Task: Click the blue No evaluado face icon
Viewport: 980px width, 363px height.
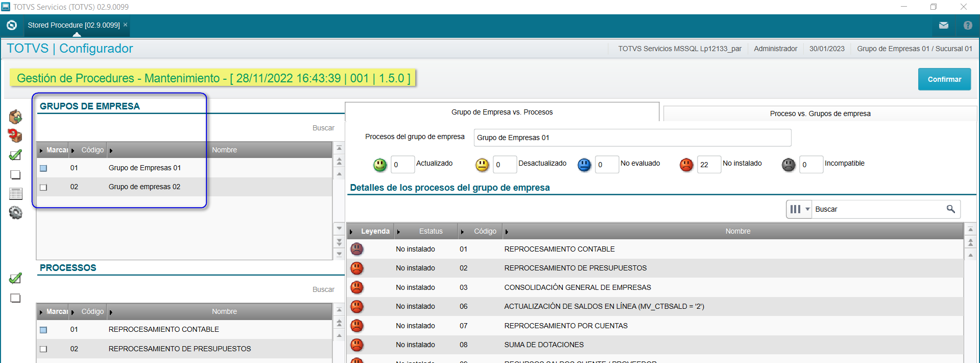Action: [584, 165]
